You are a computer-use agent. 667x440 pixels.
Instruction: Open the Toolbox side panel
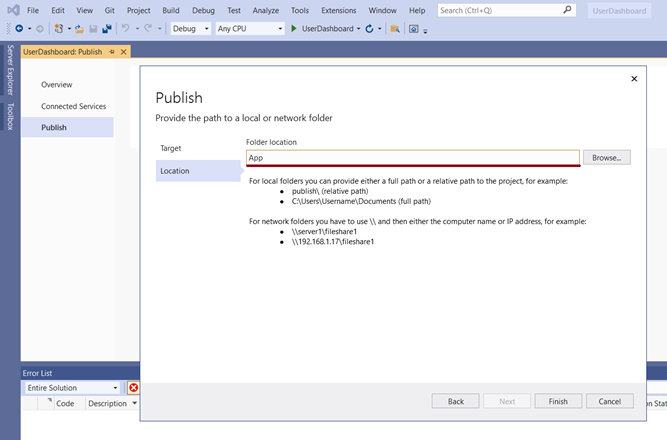10,116
